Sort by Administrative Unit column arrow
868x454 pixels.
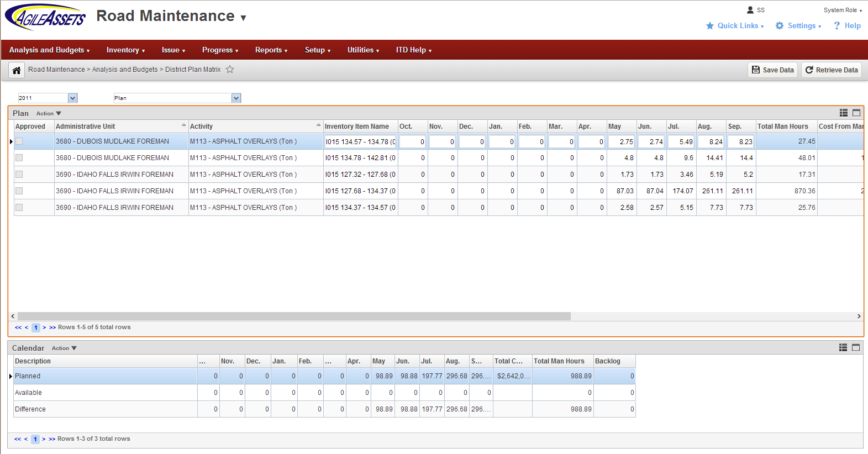click(x=184, y=125)
